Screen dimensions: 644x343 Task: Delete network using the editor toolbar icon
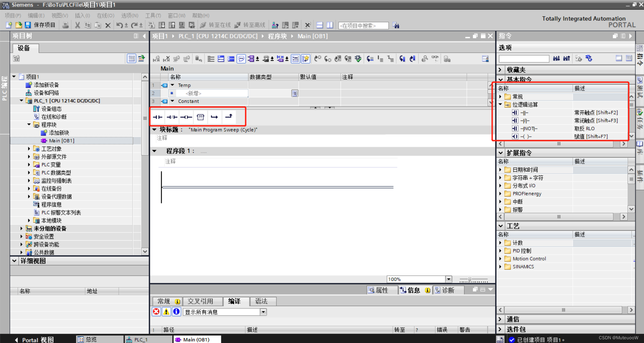click(166, 59)
